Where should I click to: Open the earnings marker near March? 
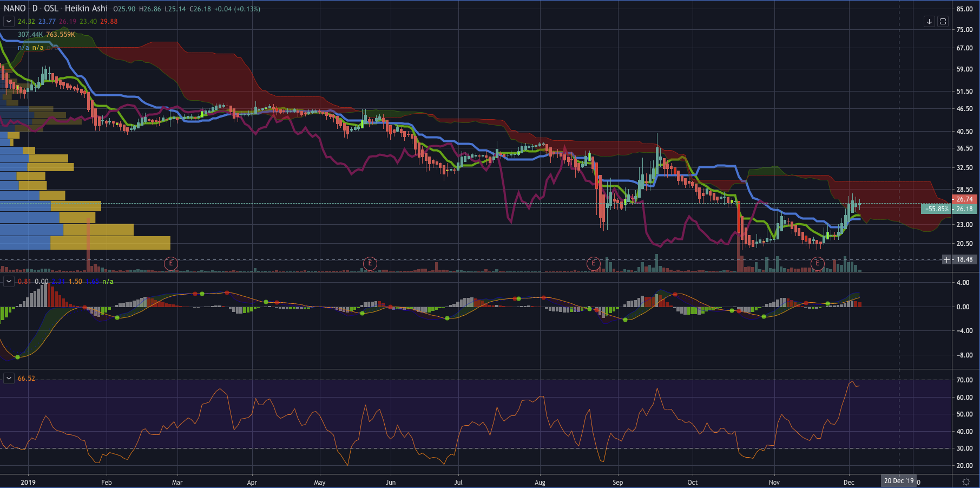pos(171,264)
